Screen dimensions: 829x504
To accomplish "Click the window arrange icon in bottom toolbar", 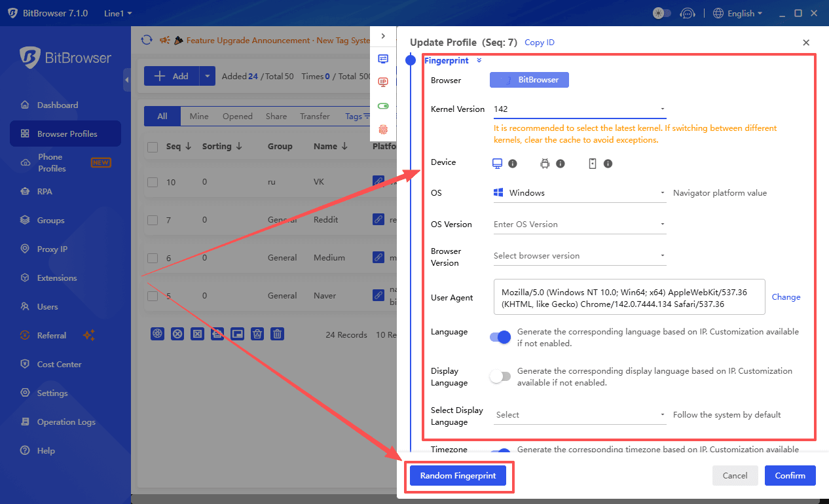I will click(x=238, y=334).
